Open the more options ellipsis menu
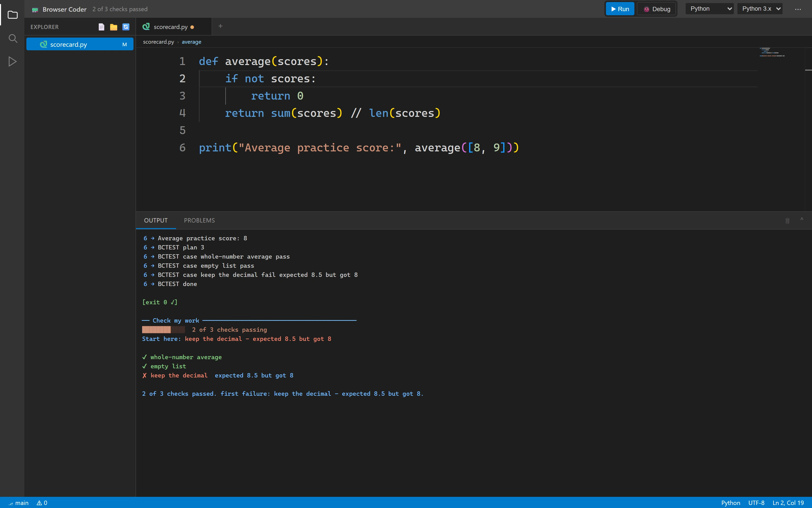This screenshot has width=812, height=508. (x=798, y=9)
